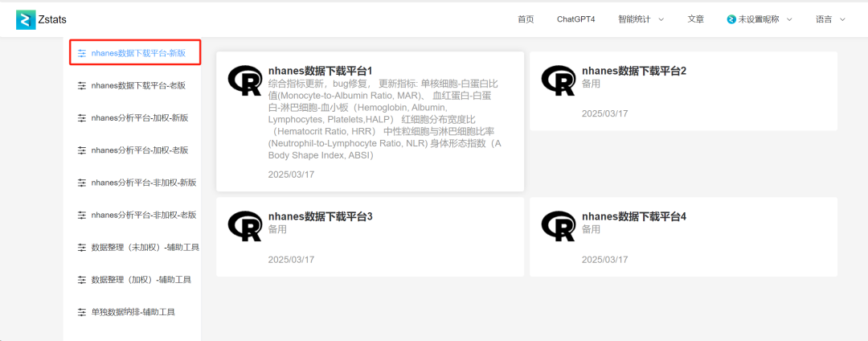Open the nhanes数据下载平台1 title

[321, 71]
